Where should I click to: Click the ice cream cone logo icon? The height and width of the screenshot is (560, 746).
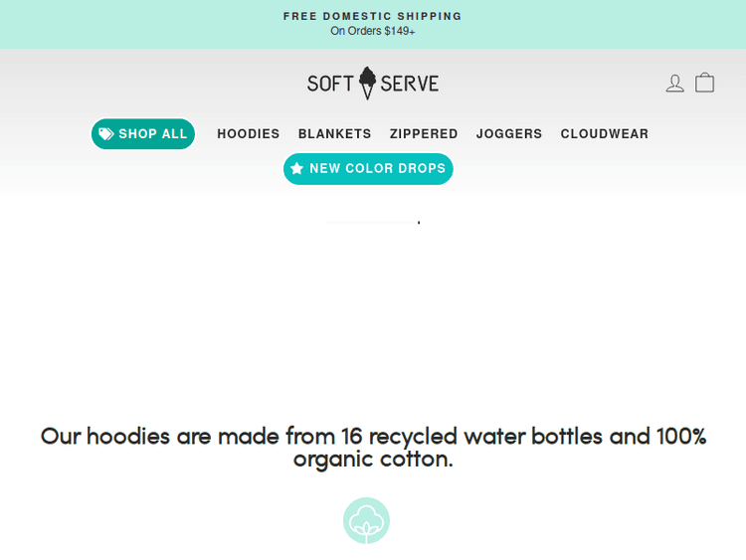point(368,83)
